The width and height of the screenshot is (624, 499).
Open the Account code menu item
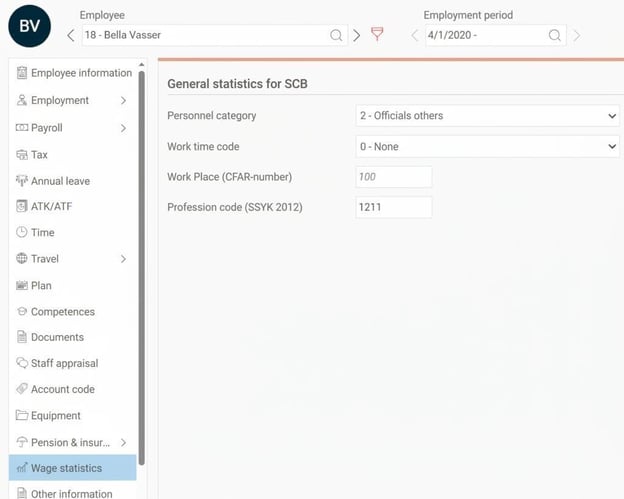click(73, 389)
